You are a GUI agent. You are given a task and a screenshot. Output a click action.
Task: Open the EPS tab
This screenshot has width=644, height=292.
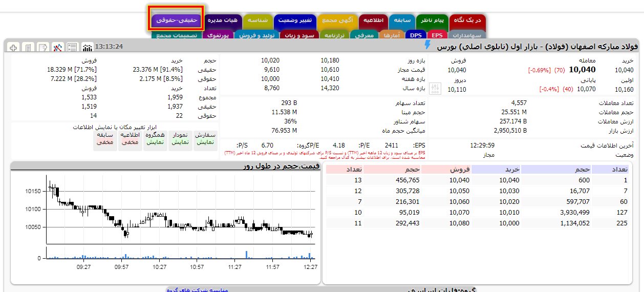coord(437,35)
